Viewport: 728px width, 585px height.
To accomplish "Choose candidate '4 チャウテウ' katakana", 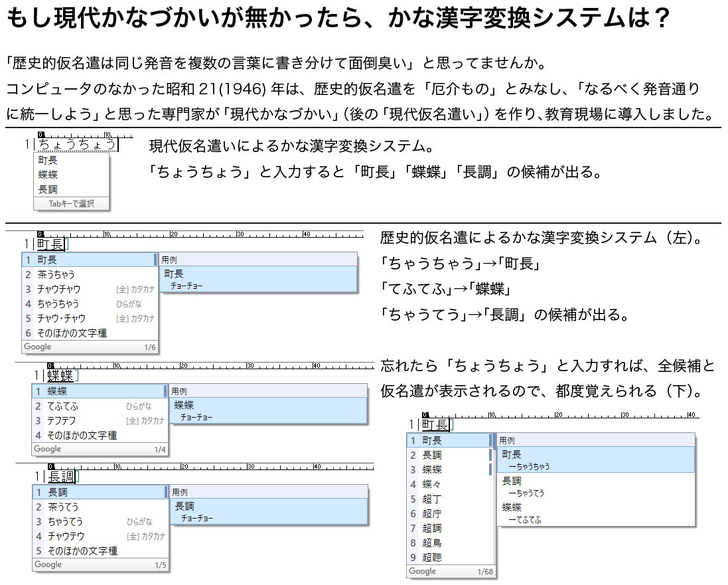I will tap(100, 537).
